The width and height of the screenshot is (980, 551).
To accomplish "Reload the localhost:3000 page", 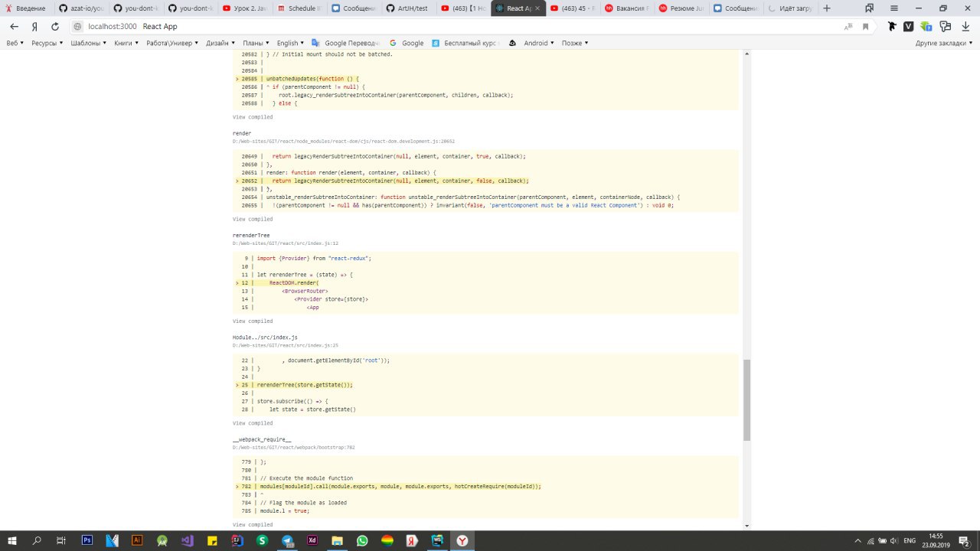I will tap(55, 26).
